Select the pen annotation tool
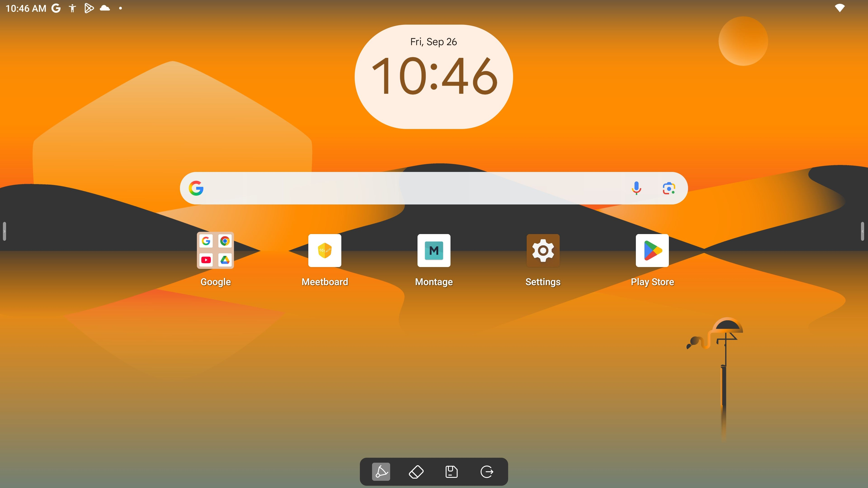The height and width of the screenshot is (488, 868). point(381,472)
